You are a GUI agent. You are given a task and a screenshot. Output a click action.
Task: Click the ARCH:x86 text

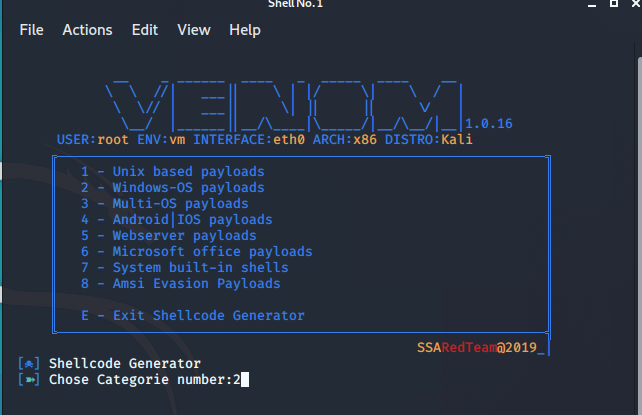click(x=345, y=140)
